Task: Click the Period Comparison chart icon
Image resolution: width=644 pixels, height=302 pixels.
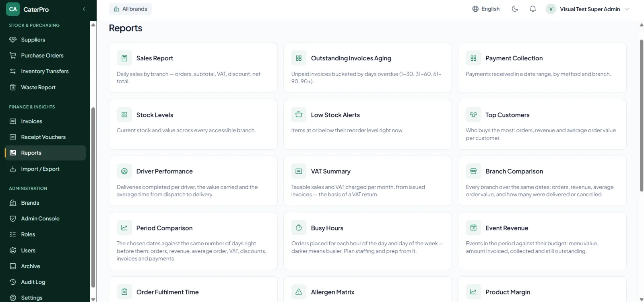Action: pos(124,228)
